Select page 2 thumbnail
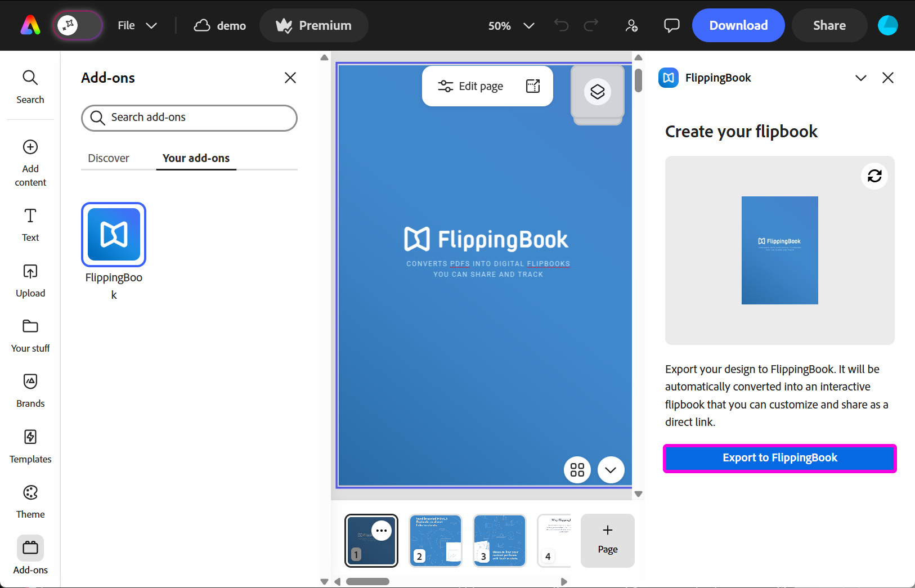This screenshot has width=915, height=588. click(435, 540)
